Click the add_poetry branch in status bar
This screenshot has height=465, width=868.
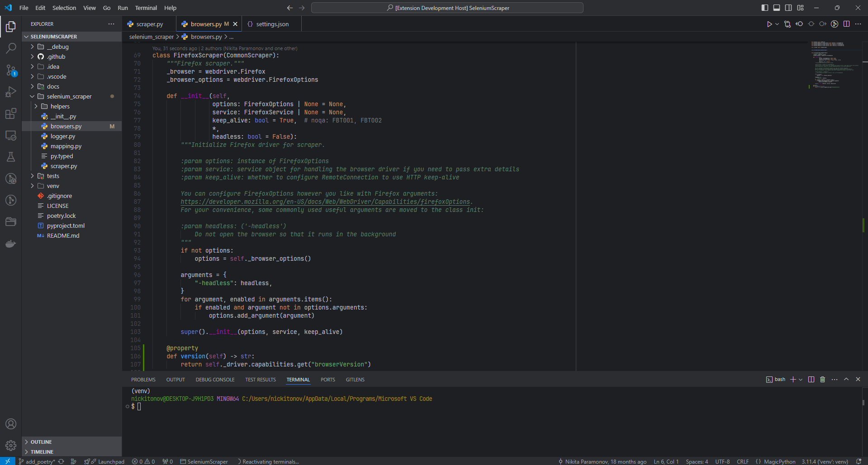(x=40, y=461)
